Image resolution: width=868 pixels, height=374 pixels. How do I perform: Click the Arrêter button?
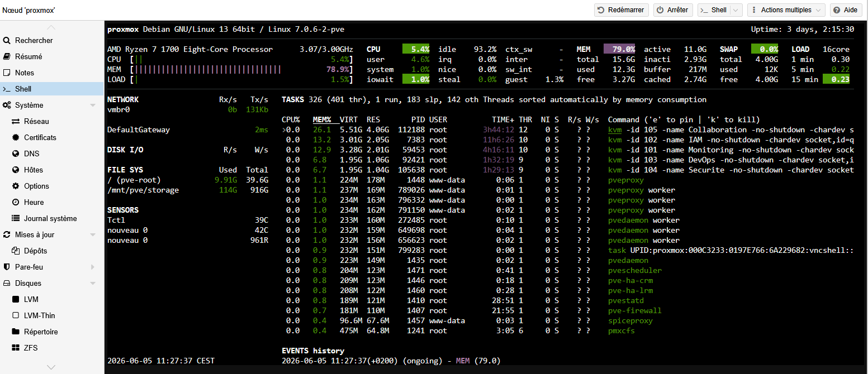pos(673,10)
